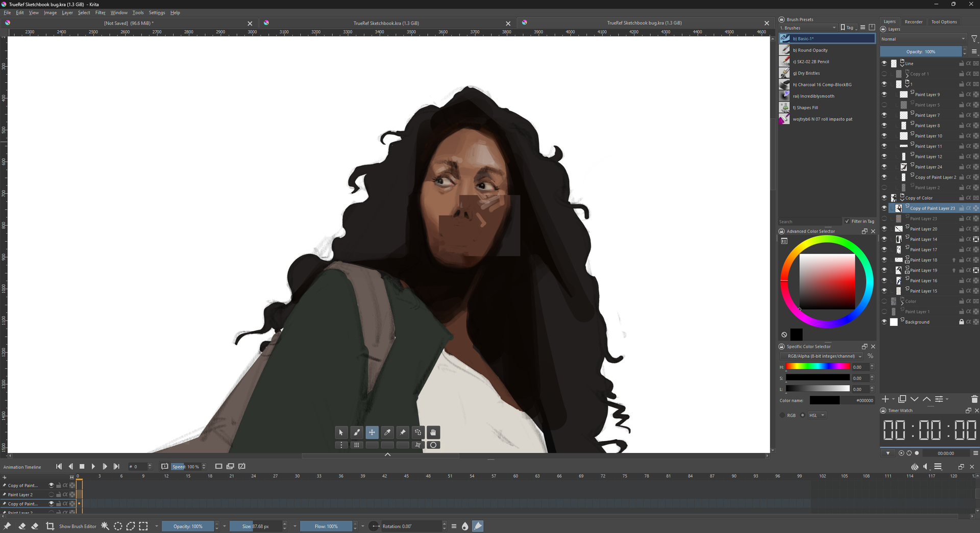This screenshot has width=980, height=533.
Task: Click the add new layer plus icon
Action: (886, 399)
